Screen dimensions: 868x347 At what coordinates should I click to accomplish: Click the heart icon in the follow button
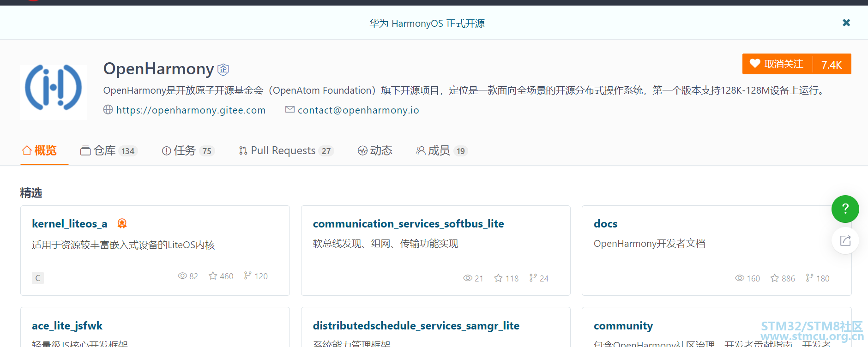coord(755,64)
